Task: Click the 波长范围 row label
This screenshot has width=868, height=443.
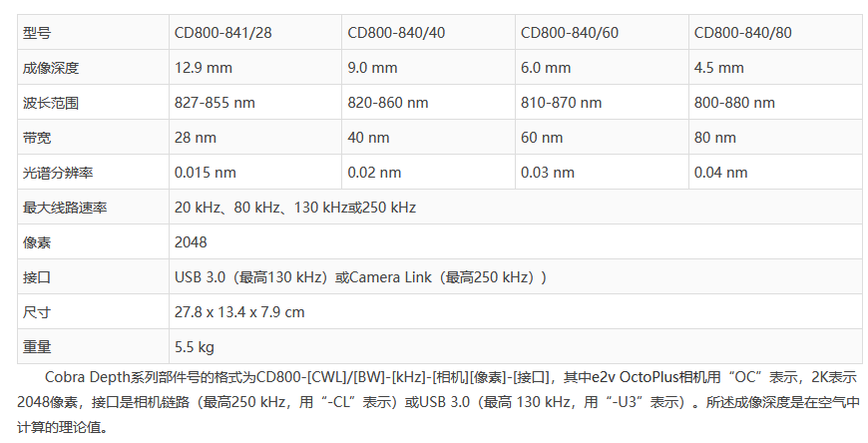Action: 51,103
